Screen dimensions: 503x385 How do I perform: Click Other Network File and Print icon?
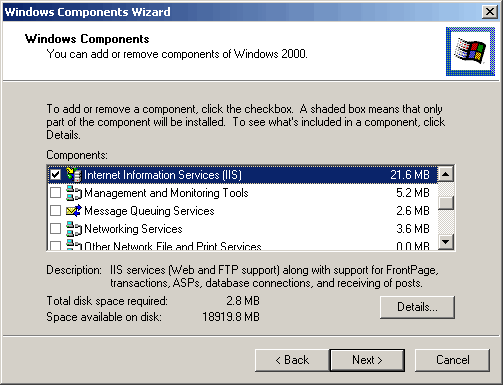[x=74, y=245]
